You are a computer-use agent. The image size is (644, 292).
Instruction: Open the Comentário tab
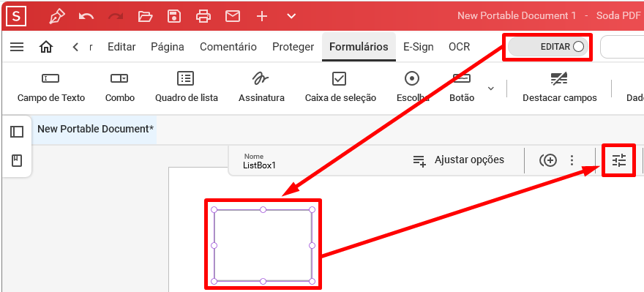(x=228, y=47)
